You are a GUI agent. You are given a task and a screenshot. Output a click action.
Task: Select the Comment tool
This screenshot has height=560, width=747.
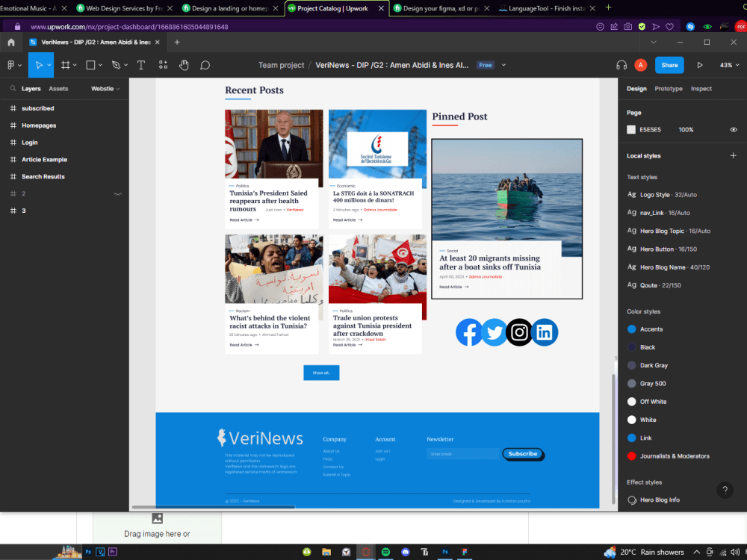(205, 65)
